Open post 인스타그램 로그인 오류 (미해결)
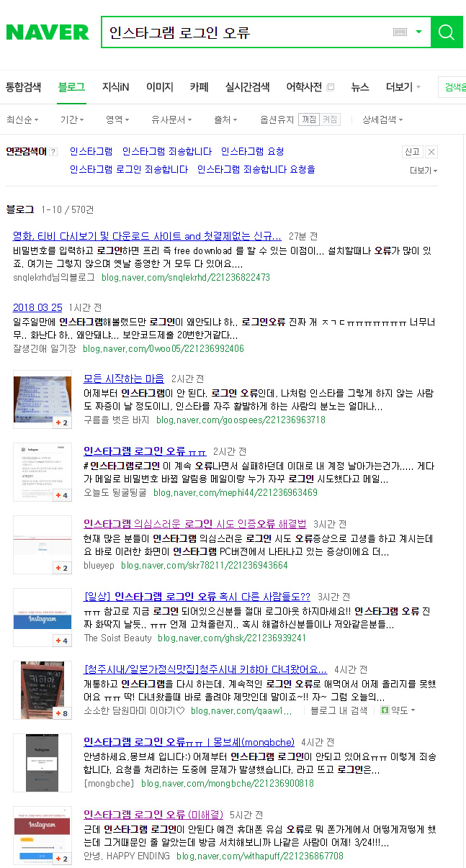This screenshot has height=868, width=466. pyautogui.click(x=153, y=814)
